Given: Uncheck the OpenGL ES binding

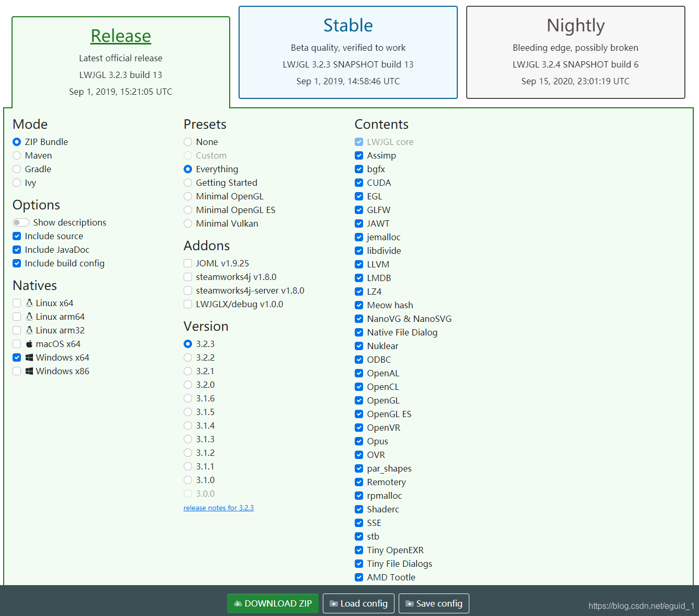Looking at the screenshot, I should 359,414.
